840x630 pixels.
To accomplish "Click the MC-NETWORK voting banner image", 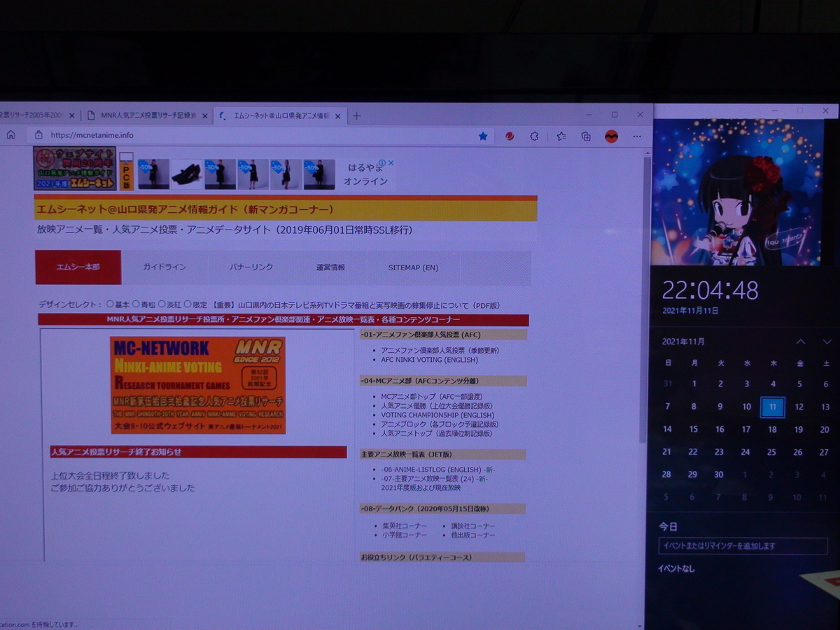I will click(x=198, y=385).
